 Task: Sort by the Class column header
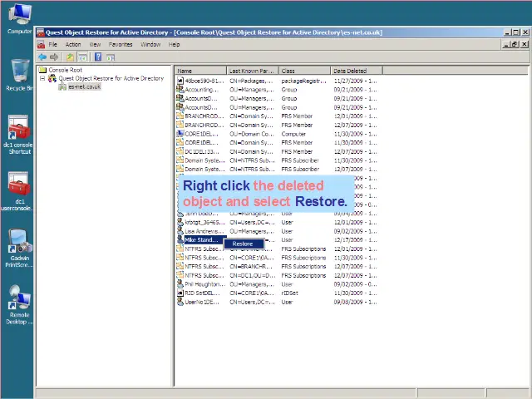[x=304, y=71]
